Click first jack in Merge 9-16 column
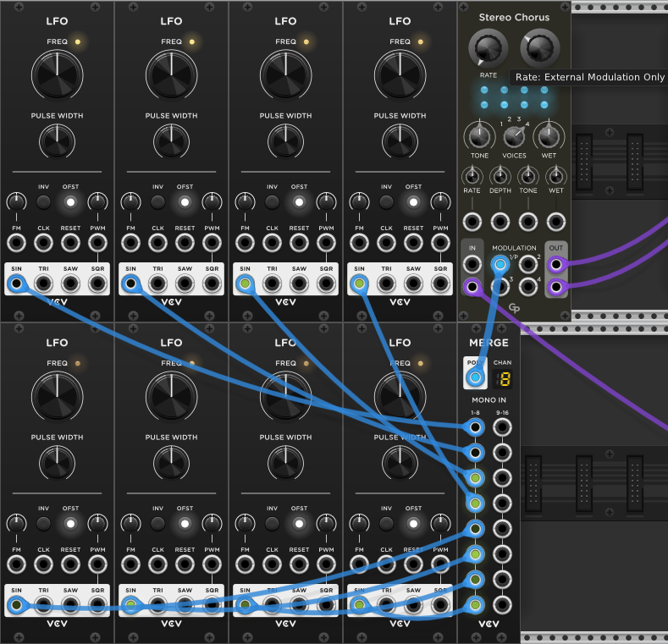668x644 pixels. tap(502, 427)
